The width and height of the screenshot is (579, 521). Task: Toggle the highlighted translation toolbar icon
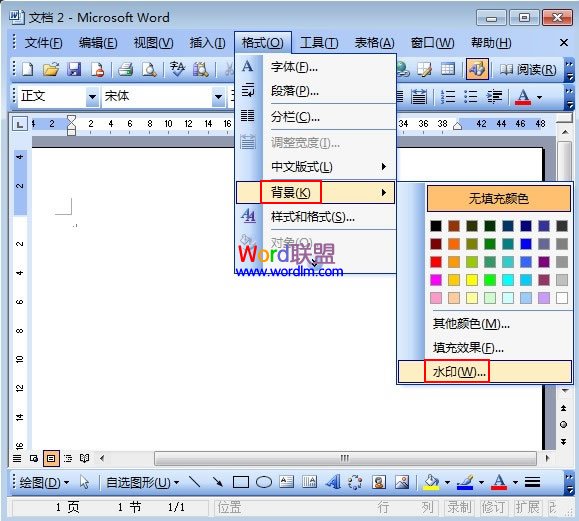(477, 69)
